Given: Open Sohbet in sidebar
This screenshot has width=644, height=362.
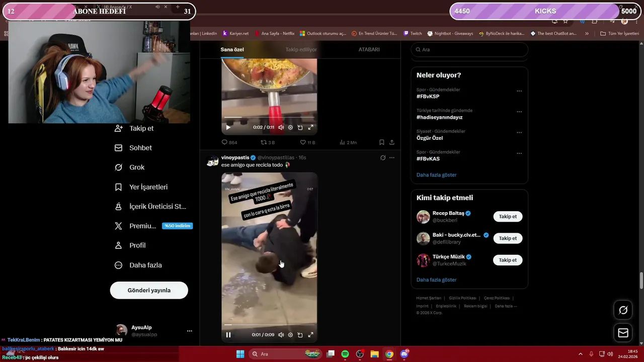Looking at the screenshot, I should [x=133, y=148].
